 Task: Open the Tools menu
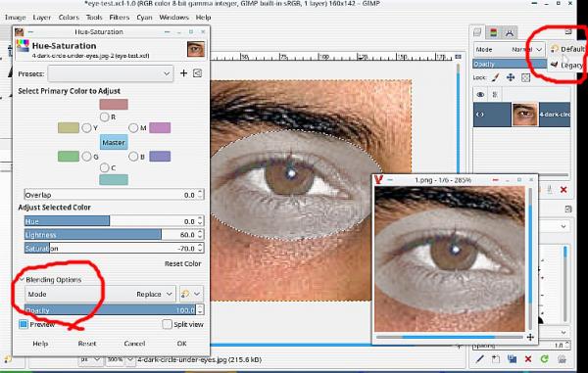pyautogui.click(x=94, y=18)
